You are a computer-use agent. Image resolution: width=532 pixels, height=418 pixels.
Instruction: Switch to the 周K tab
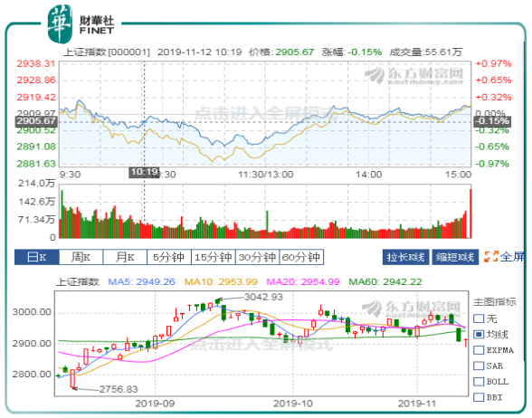pyautogui.click(x=81, y=257)
